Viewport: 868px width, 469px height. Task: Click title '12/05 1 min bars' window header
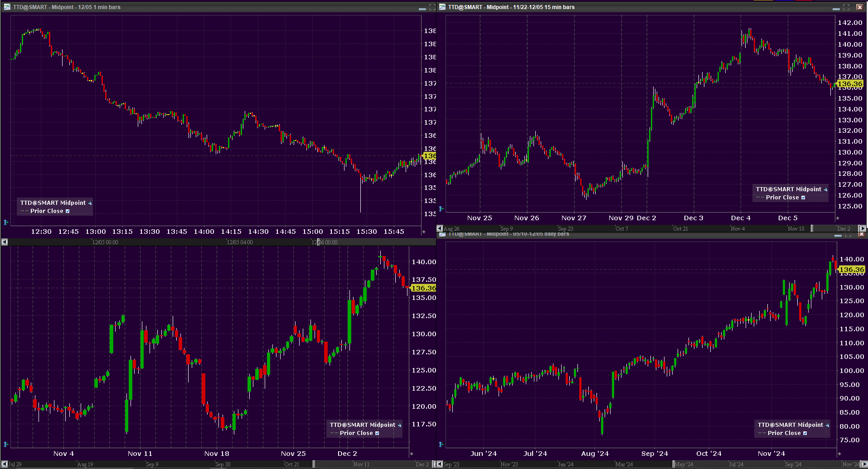[67, 7]
